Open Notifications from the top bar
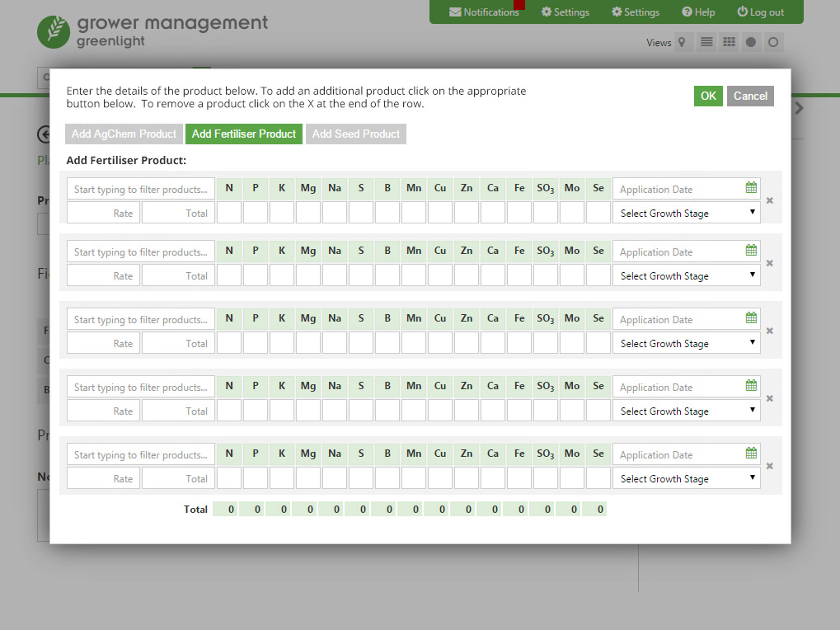The image size is (840, 630). pyautogui.click(x=484, y=12)
